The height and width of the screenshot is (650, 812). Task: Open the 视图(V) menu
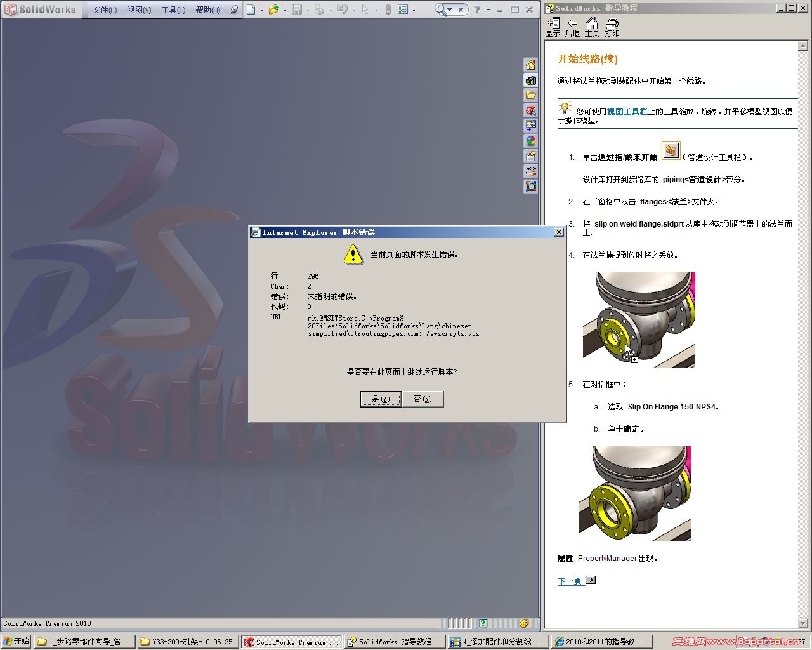click(x=139, y=10)
